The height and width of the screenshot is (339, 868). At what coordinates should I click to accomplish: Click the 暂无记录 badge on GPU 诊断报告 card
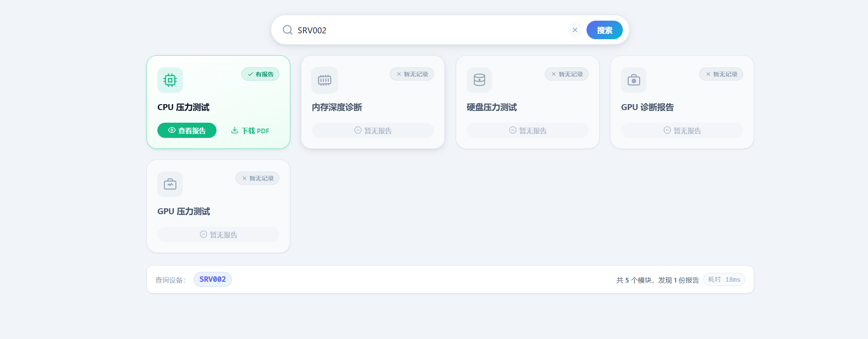(x=721, y=74)
